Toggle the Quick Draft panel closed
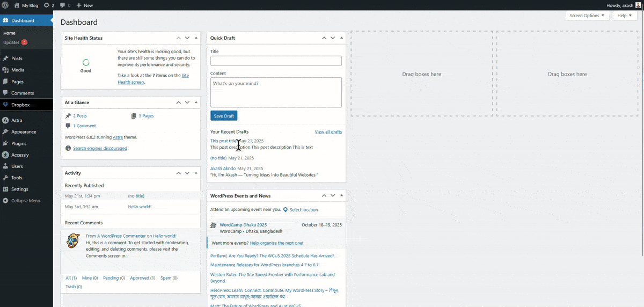 click(x=341, y=38)
